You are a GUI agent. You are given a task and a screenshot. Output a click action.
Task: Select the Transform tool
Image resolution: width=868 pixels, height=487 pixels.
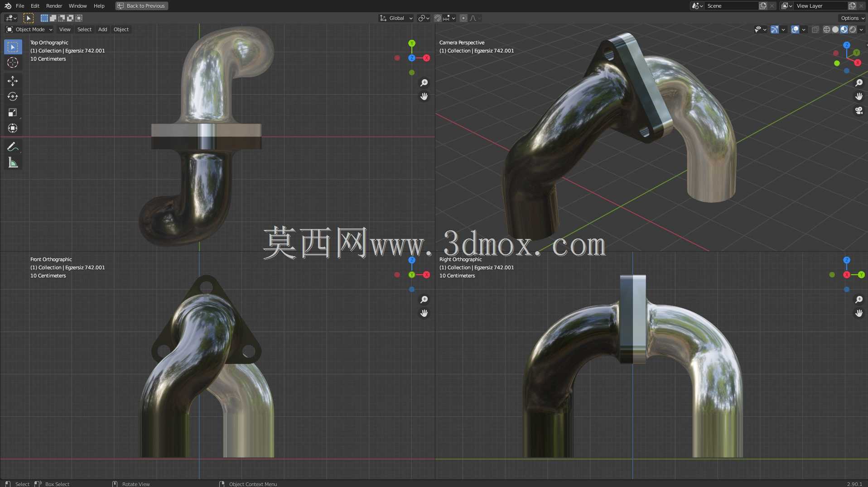click(13, 129)
